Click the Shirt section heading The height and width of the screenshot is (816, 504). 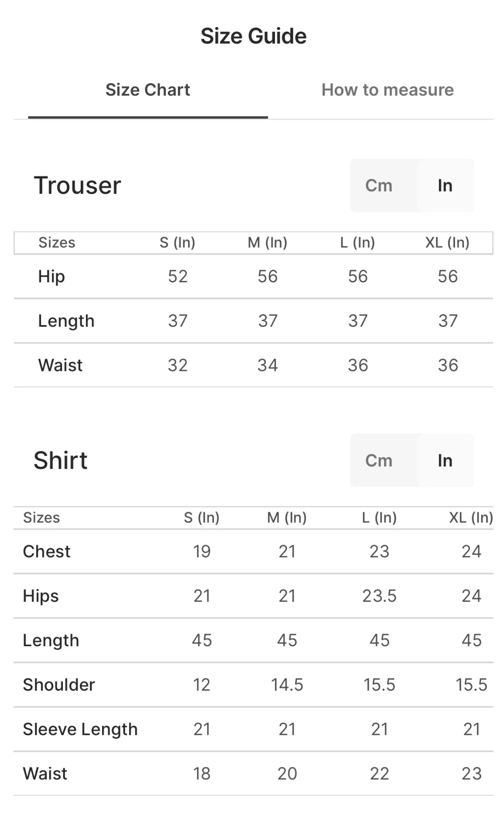tap(61, 460)
